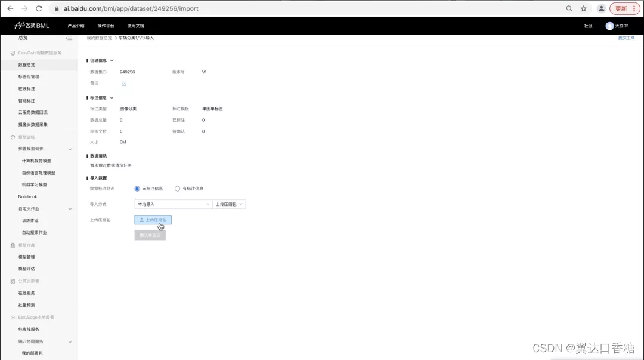Open 操作平台 in top navigation
This screenshot has width=644, height=360.
[106, 26]
